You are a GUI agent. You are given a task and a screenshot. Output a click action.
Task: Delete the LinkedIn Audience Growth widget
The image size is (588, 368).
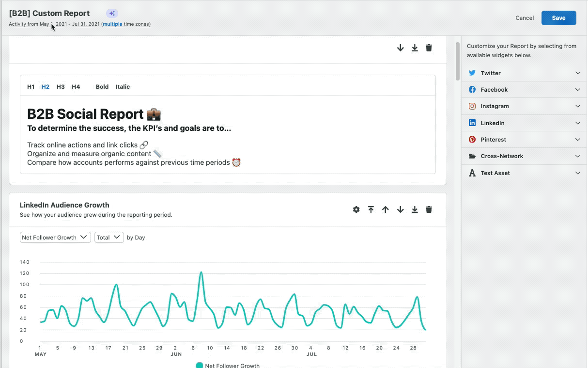429,209
